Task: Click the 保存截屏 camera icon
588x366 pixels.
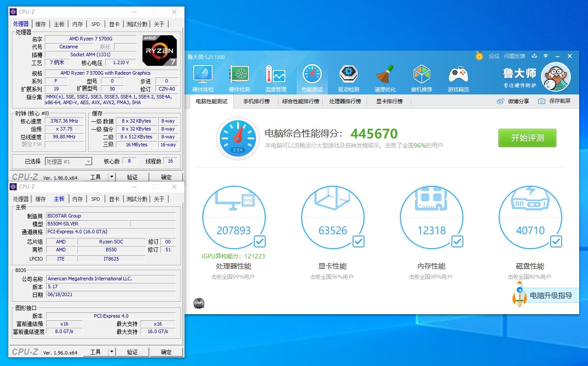Action: [x=541, y=101]
